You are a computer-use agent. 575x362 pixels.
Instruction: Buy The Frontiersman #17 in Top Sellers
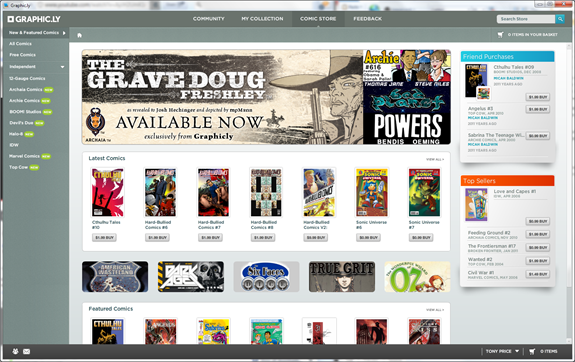coord(538,248)
